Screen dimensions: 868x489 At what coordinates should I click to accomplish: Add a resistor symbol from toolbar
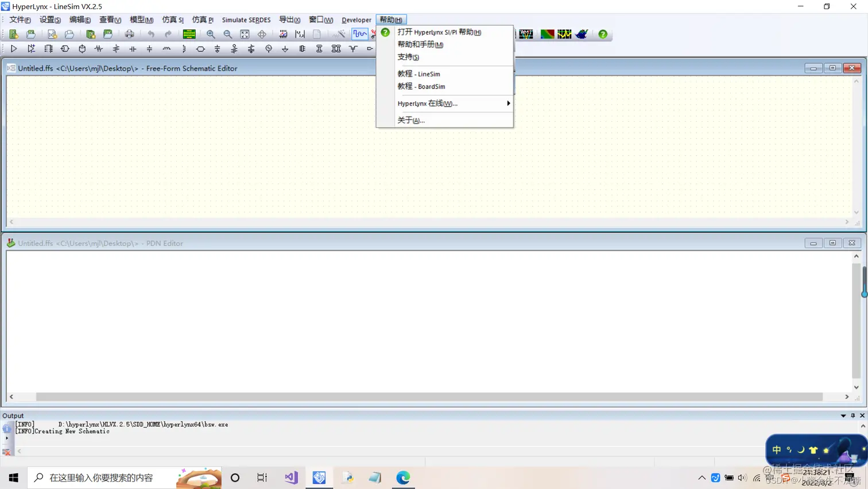point(99,49)
